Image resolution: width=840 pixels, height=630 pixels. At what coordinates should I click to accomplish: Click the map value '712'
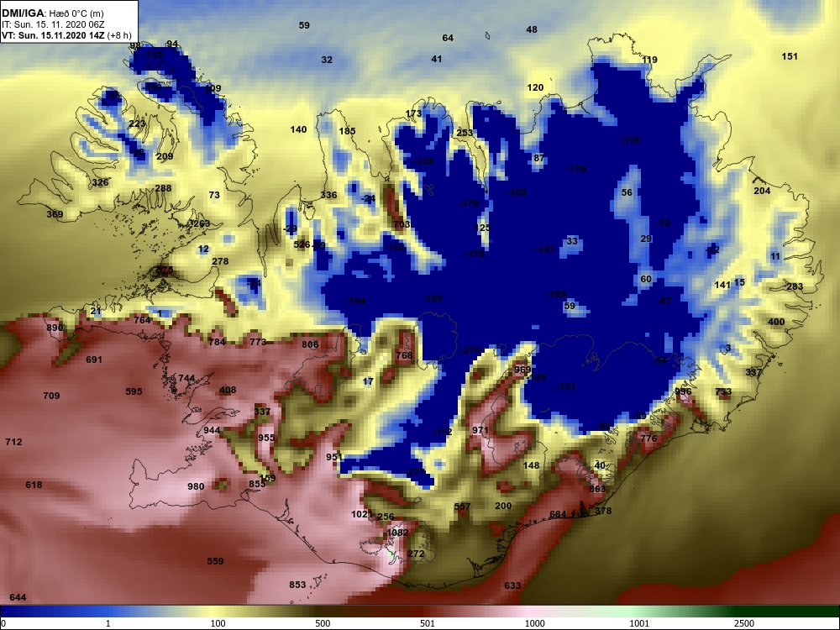pyautogui.click(x=14, y=442)
